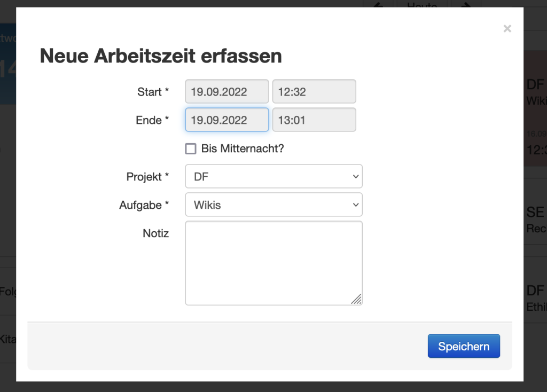The image size is (547, 392).
Task: Click the Start date field 19.09.2022
Action: [x=226, y=91]
